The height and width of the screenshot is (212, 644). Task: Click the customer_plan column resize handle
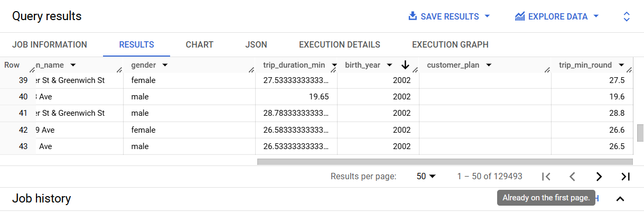pyautogui.click(x=547, y=69)
